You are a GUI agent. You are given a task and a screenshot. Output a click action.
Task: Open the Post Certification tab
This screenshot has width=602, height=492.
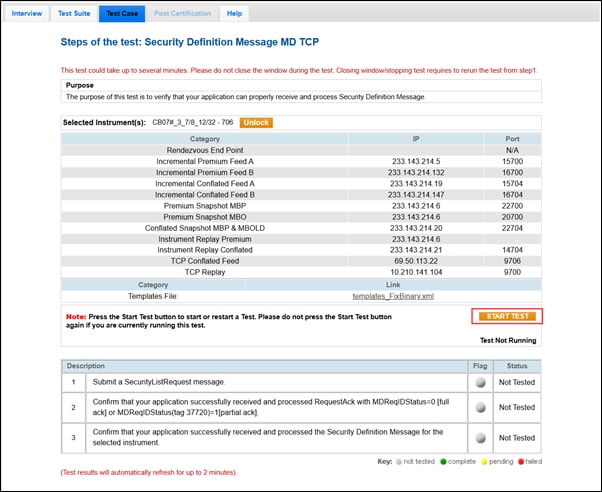[183, 13]
